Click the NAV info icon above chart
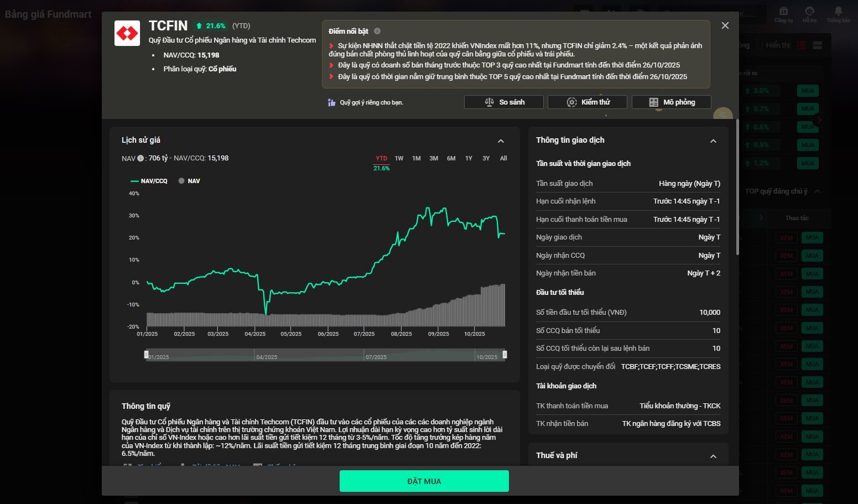This screenshot has height=504, width=858. pyautogui.click(x=141, y=159)
